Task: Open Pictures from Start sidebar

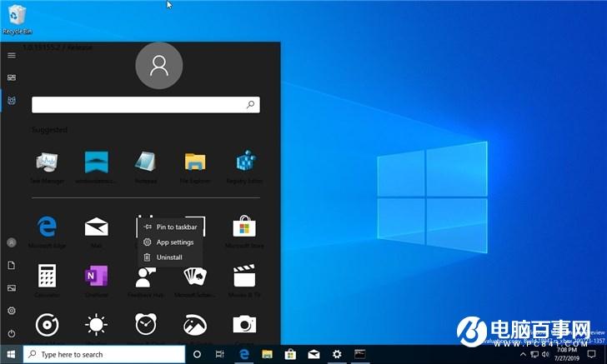Action: 12,288
